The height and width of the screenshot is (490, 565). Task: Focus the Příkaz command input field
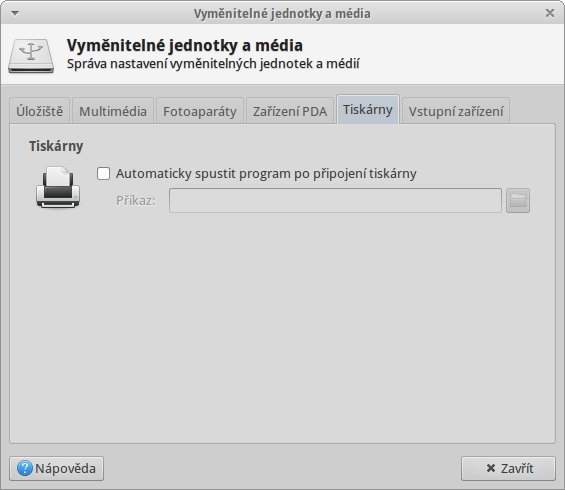335,200
